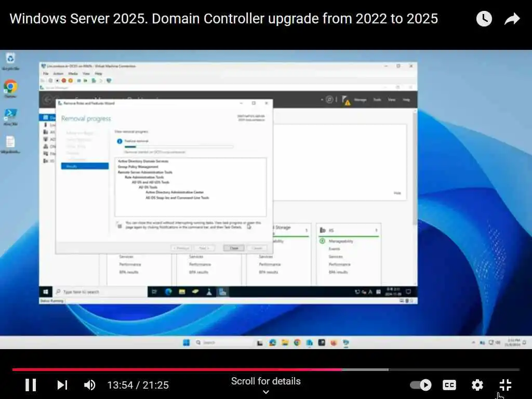Click the guest Type here to search box
The width and height of the screenshot is (532, 399).
tap(100, 292)
